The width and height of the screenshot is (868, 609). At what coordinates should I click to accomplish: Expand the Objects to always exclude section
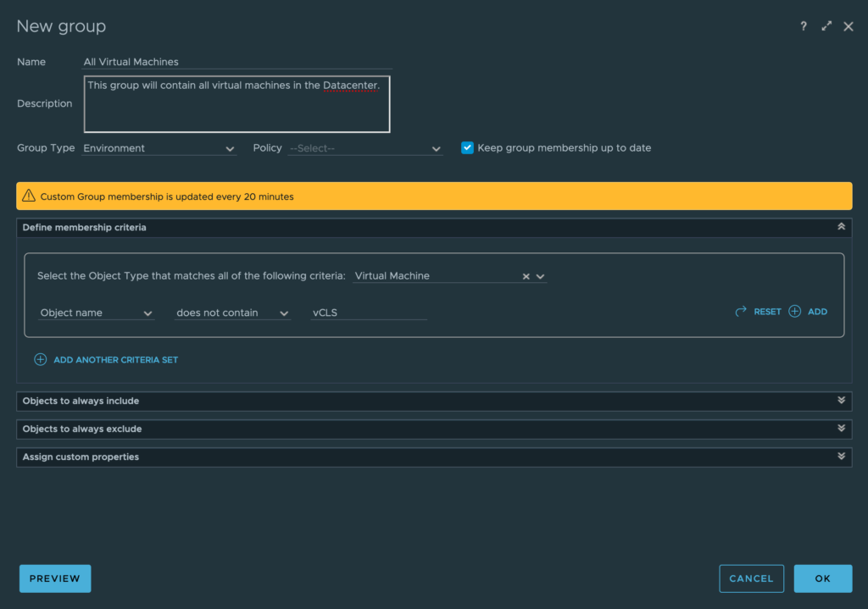[x=841, y=429]
